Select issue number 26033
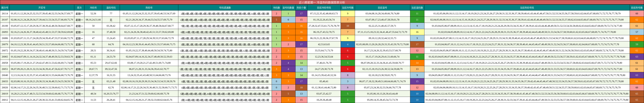 pyautogui.click(x=5, y=81)
